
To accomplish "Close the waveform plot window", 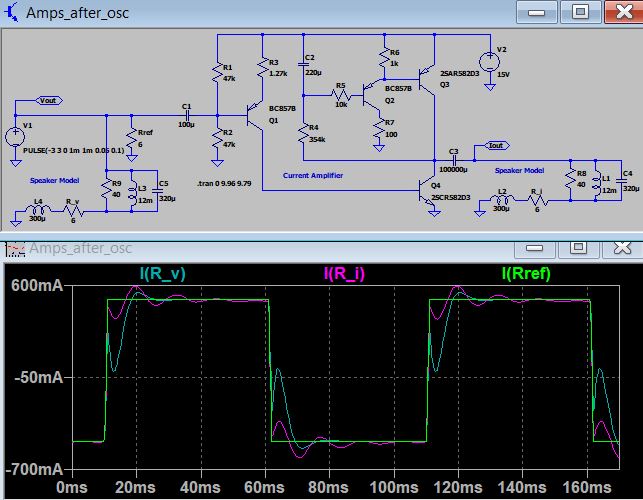I will coord(622,248).
